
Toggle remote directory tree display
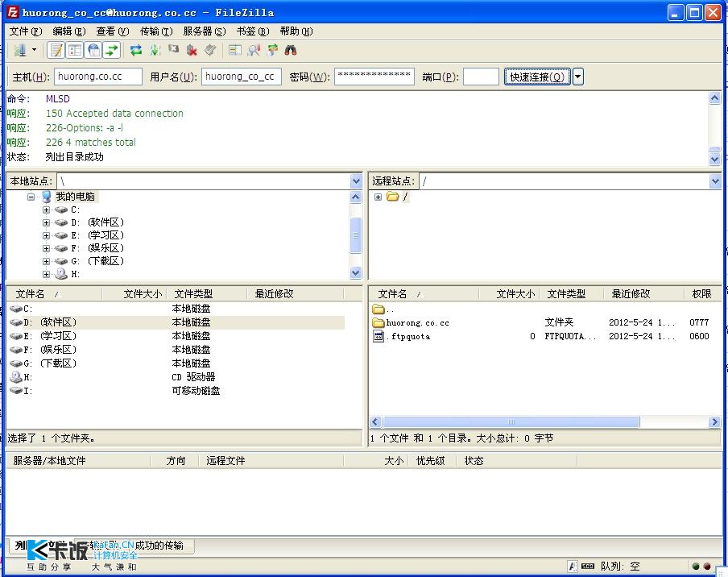click(93, 50)
